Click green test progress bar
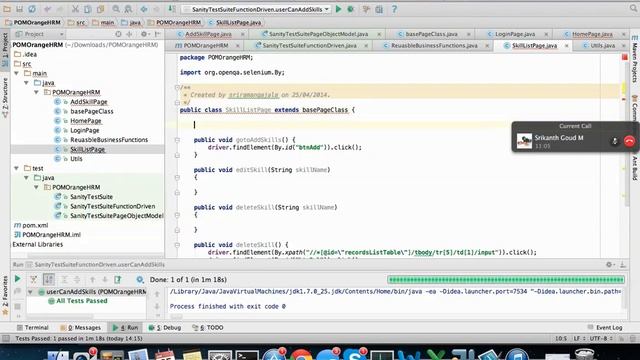 pyautogui.click(x=506, y=280)
